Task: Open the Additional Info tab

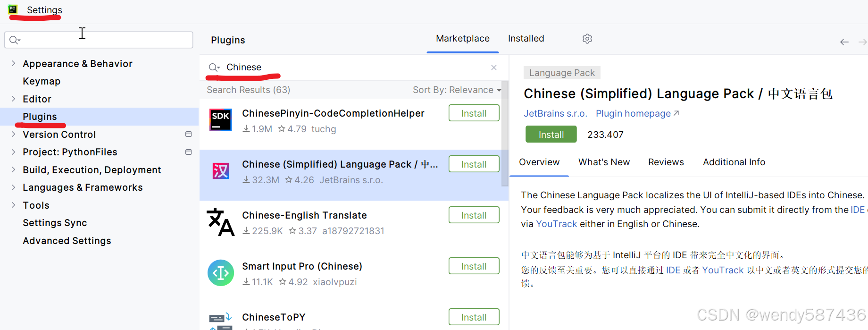Action: (734, 162)
